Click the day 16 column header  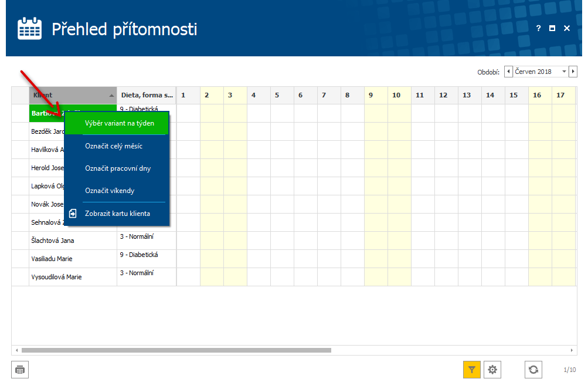tap(540, 96)
